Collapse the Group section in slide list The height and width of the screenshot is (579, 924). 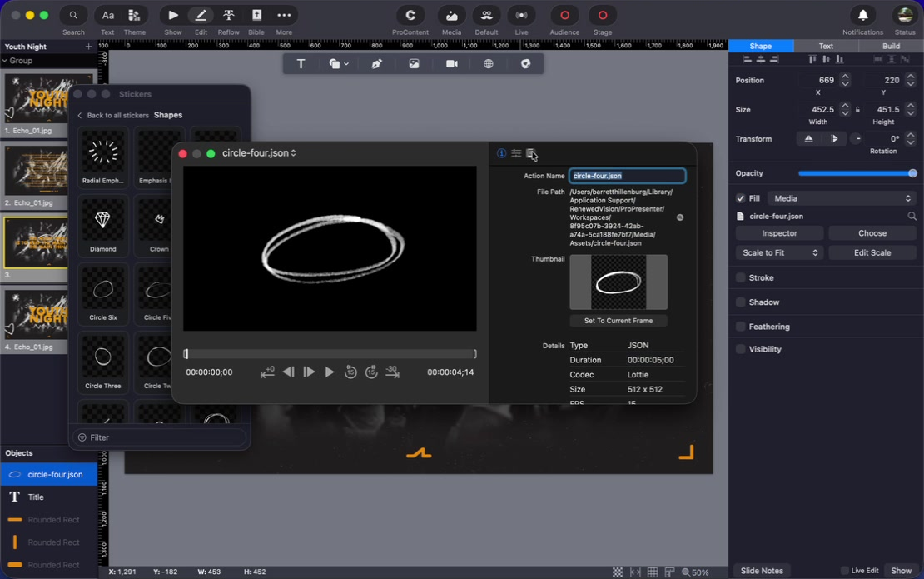point(5,61)
